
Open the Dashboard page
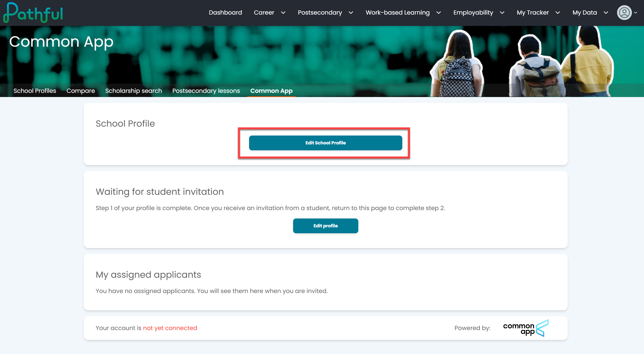[x=225, y=13]
